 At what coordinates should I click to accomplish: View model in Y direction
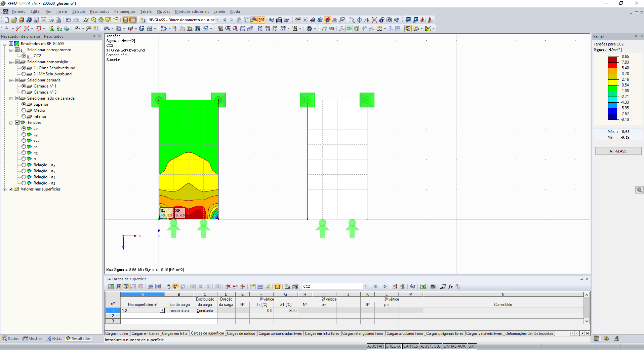click(x=268, y=29)
